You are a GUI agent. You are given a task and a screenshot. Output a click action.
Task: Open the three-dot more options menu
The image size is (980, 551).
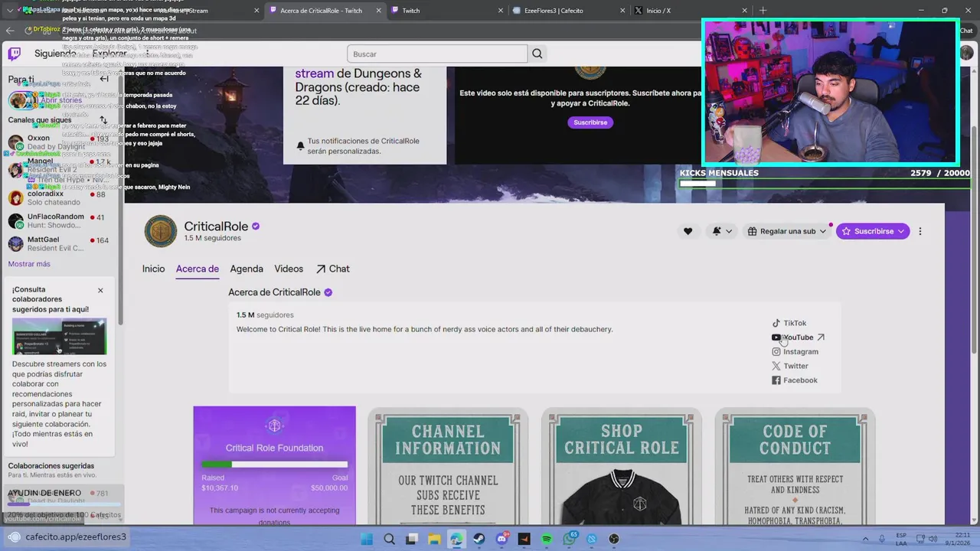920,231
